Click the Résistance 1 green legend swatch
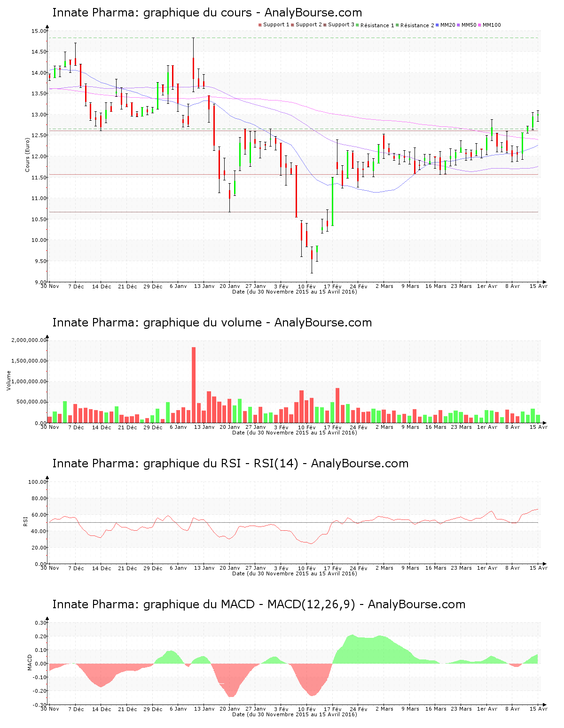The height and width of the screenshot is (728, 564). [358, 25]
